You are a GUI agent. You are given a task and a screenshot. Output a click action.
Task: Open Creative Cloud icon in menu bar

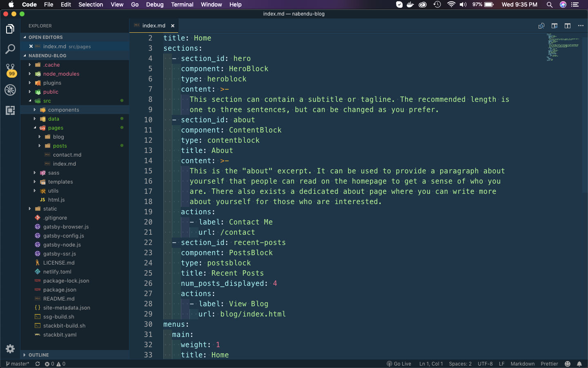(x=423, y=4)
